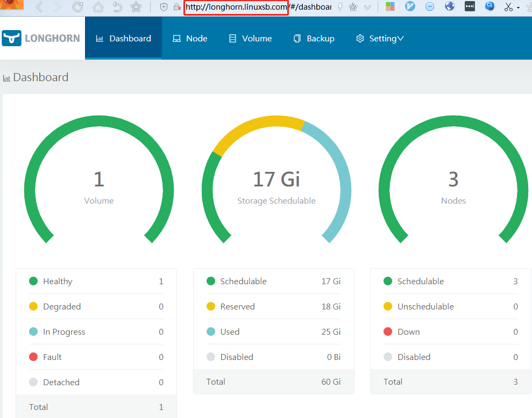
Task: Open the scissors screenshot tool dropdown arrow
Action: [519, 8]
